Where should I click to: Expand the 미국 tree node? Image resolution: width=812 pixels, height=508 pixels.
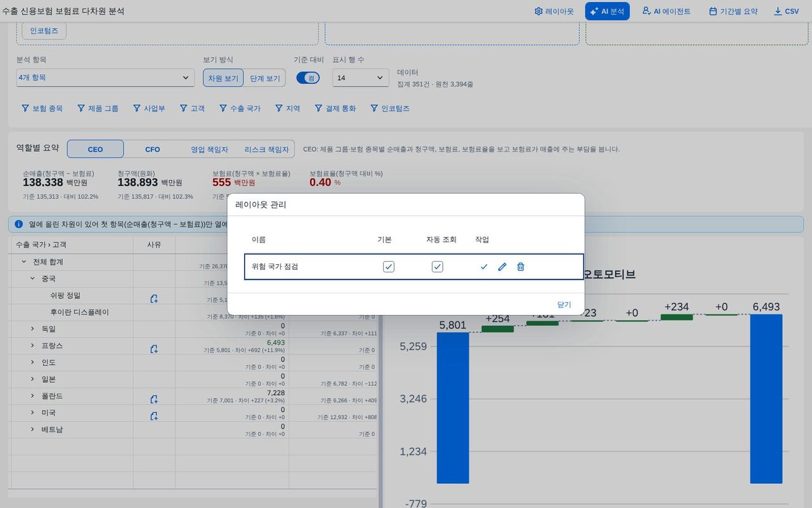coord(32,413)
